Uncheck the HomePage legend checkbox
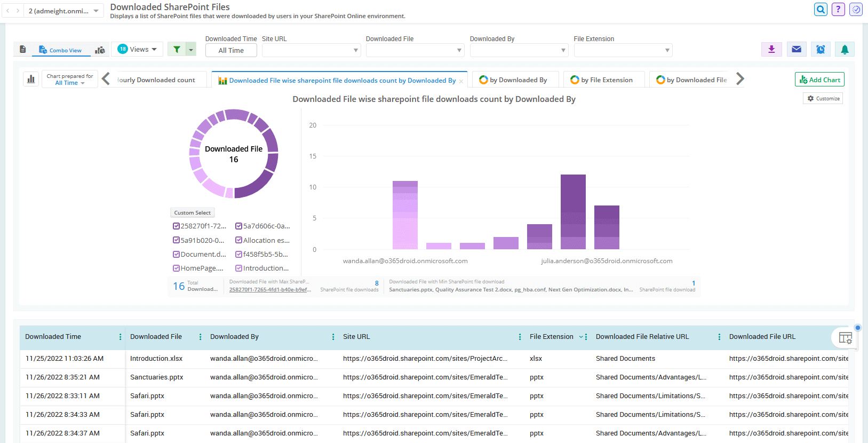Screen dimensions: 868x443 coord(176,268)
